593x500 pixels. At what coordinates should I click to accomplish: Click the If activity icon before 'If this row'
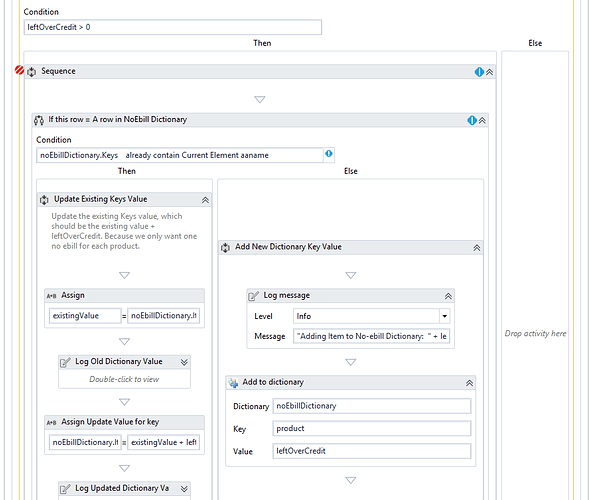[x=39, y=120]
